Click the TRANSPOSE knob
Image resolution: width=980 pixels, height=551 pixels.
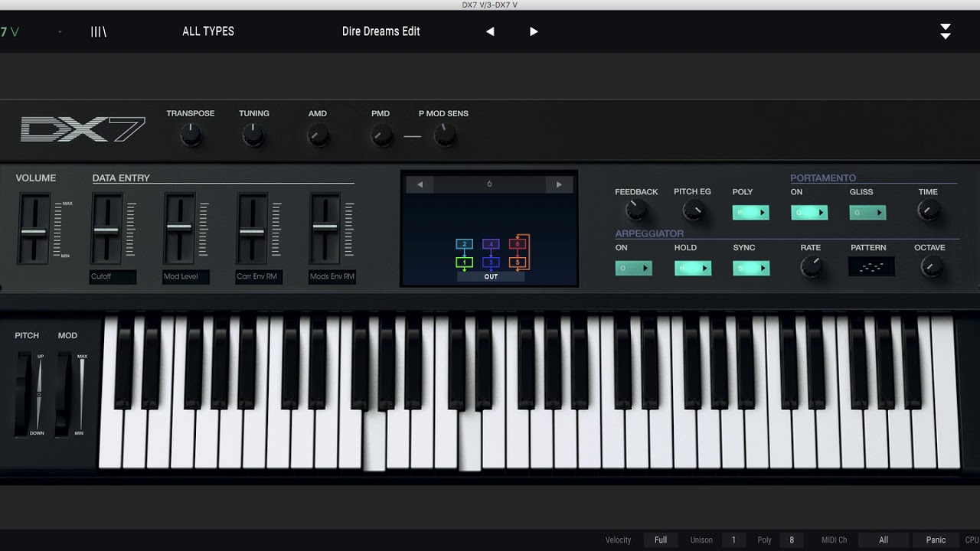191,136
